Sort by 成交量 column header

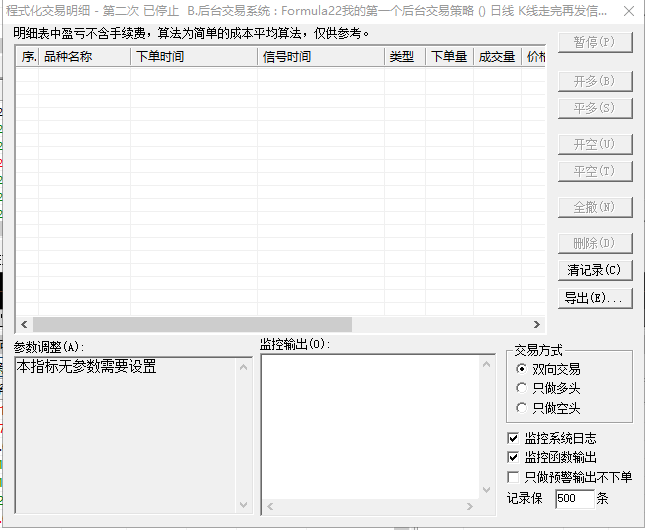[x=497, y=57]
